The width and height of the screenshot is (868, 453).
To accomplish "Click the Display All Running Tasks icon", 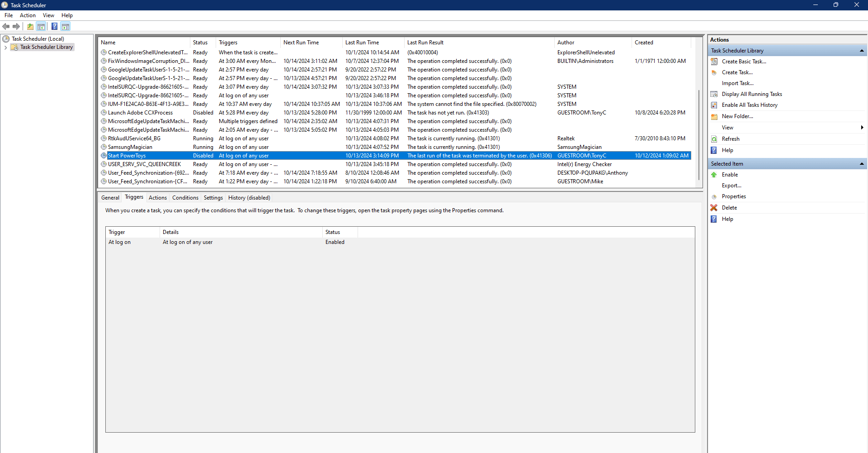I will point(714,94).
